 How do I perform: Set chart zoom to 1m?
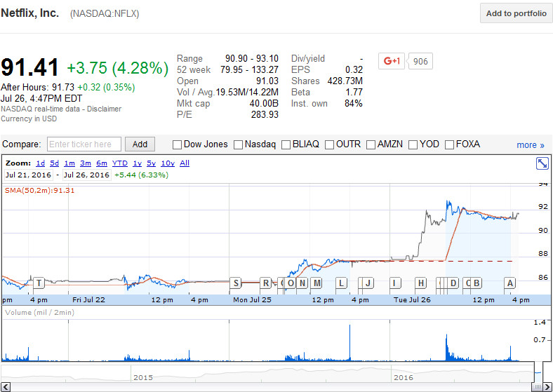click(x=69, y=163)
